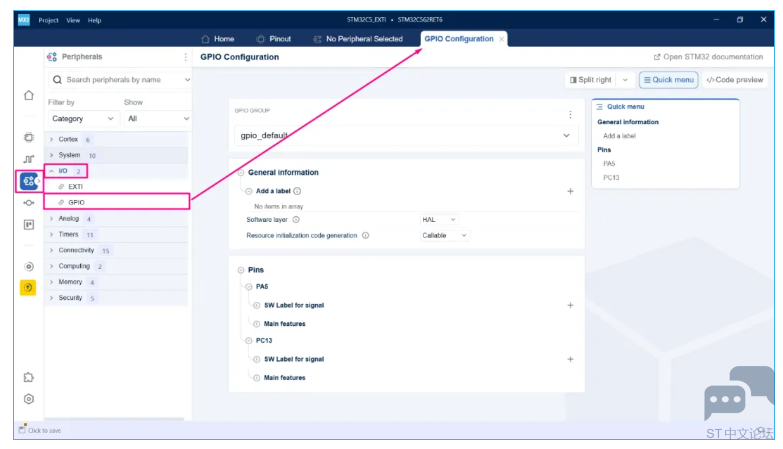Open the board-style sidebar icon below it
Image resolution: width=783 pixels, height=449 pixels.
[29, 225]
